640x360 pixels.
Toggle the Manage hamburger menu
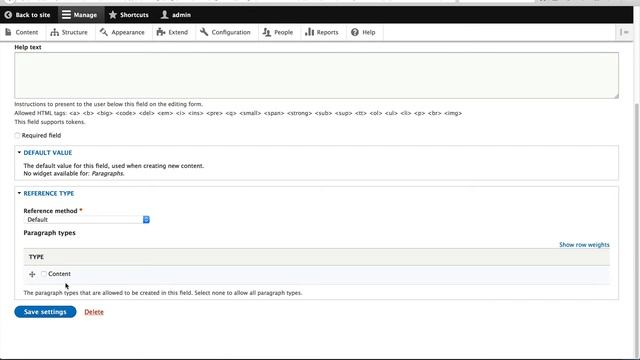pos(67,15)
